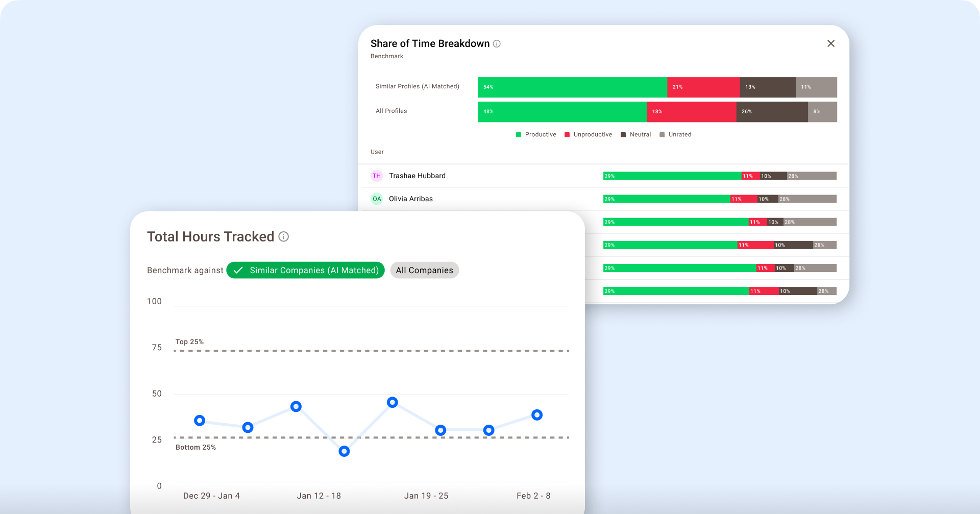Viewport: 980px width, 514px height.
Task: Open info icon beside Total Hours Tracked
Action: [x=284, y=236]
